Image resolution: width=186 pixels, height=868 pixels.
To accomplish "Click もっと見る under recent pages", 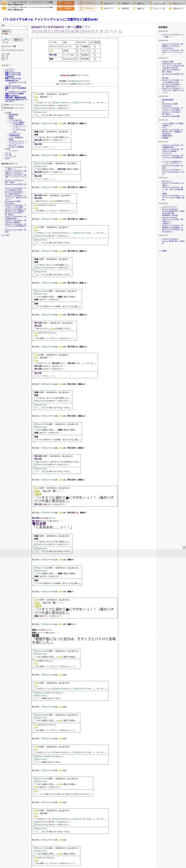I will [5, 235].
